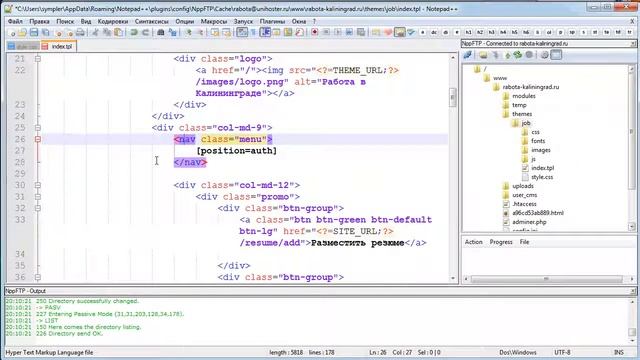Insert an h1 tag using the h1 button
The image size is (640, 360).
[469, 32]
